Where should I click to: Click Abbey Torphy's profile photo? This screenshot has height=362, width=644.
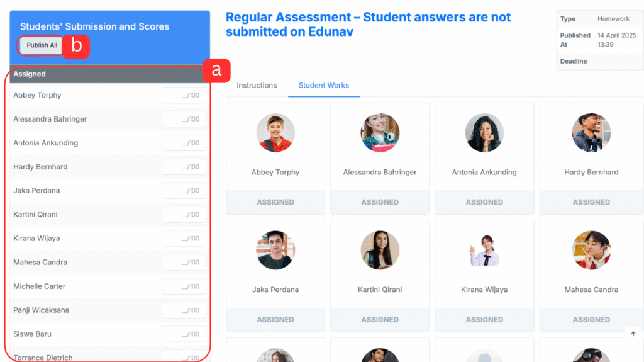tap(275, 133)
